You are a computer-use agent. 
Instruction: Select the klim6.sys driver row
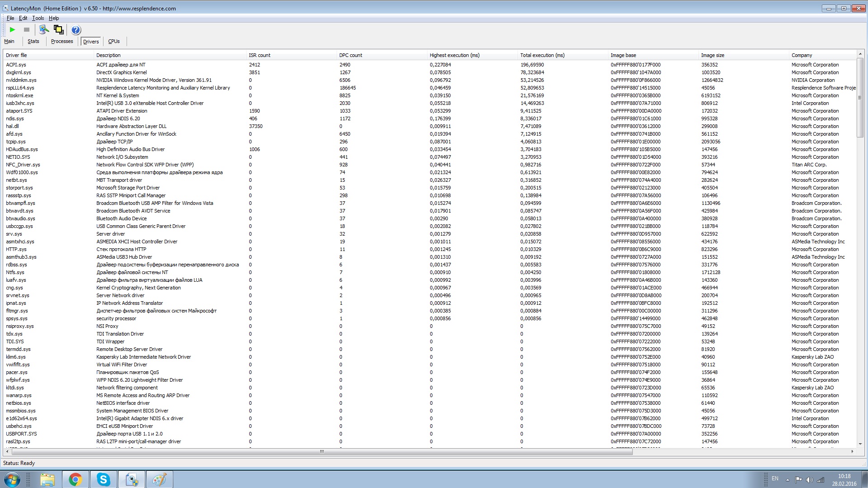coord(430,357)
